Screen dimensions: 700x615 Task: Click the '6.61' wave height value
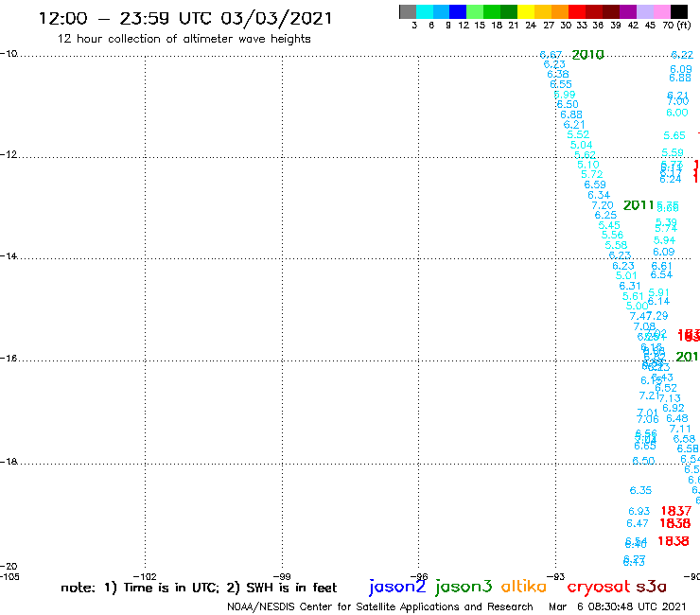click(661, 266)
